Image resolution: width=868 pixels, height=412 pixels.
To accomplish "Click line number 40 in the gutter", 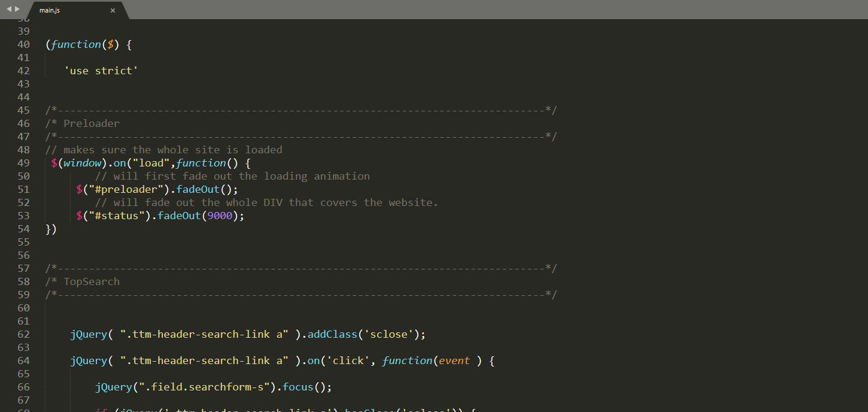I will point(23,44).
